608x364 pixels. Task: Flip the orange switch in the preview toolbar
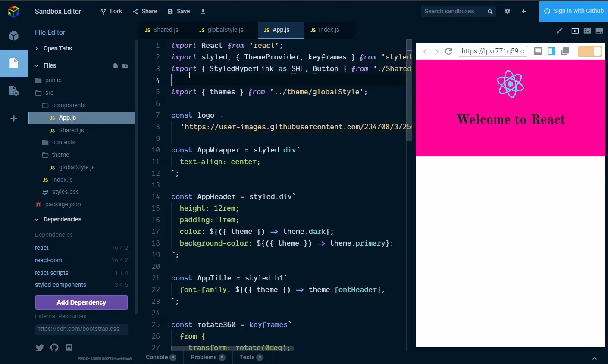coord(589,51)
